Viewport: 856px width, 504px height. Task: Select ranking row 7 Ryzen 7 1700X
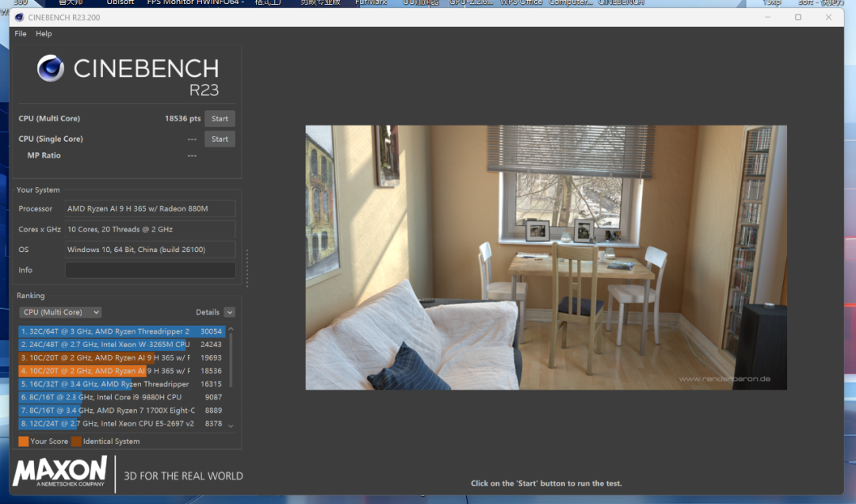click(x=122, y=410)
